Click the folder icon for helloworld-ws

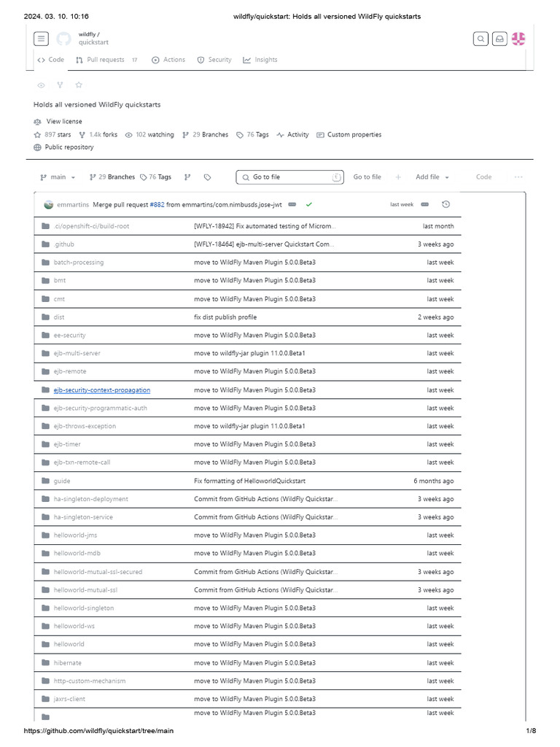[46, 627]
